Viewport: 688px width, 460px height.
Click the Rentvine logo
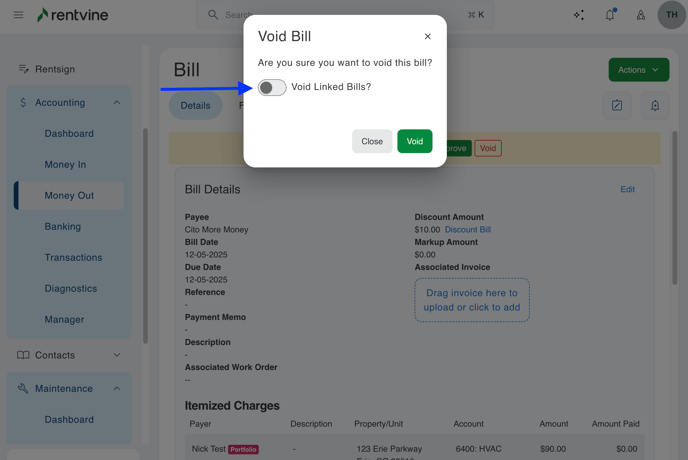click(72, 15)
